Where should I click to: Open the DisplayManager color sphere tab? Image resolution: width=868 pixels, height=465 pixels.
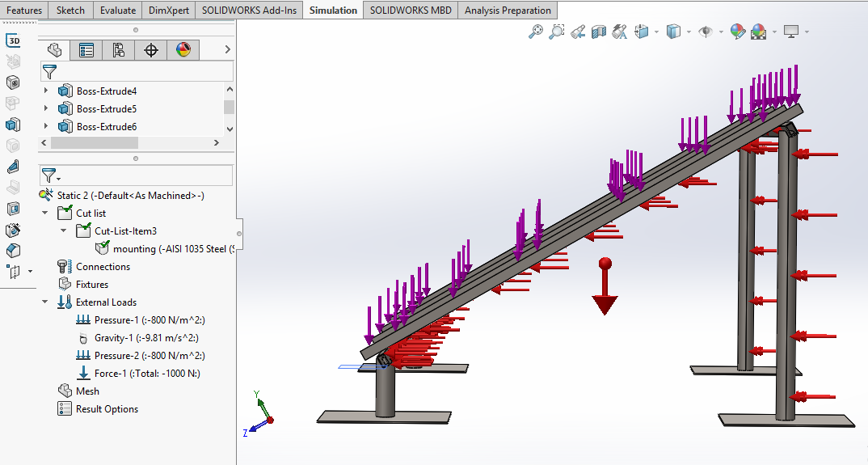183,50
